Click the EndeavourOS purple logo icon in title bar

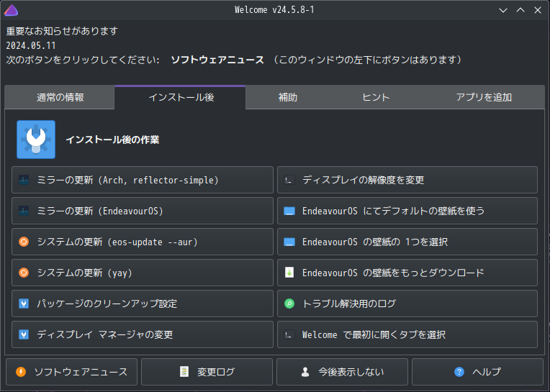click(11, 10)
